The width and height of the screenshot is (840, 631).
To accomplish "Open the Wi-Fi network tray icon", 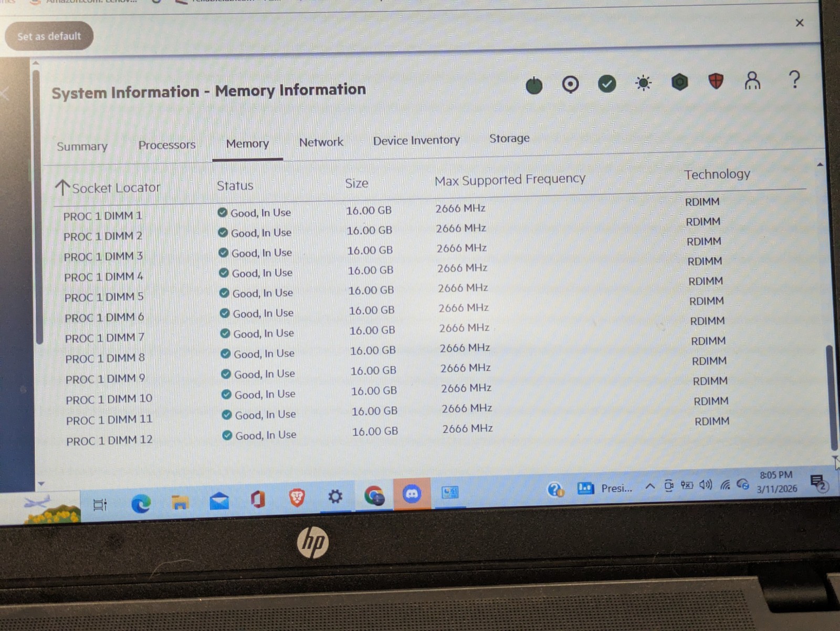I will pos(725,484).
